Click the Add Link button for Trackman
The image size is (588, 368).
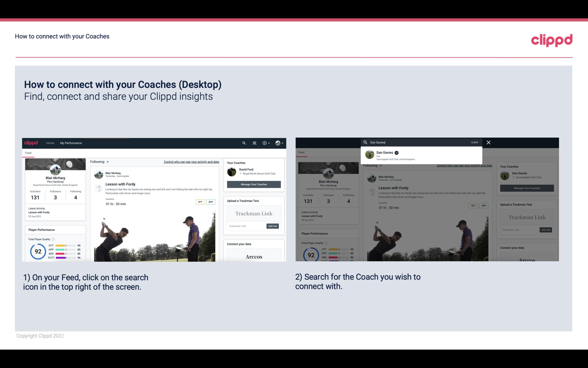[273, 226]
